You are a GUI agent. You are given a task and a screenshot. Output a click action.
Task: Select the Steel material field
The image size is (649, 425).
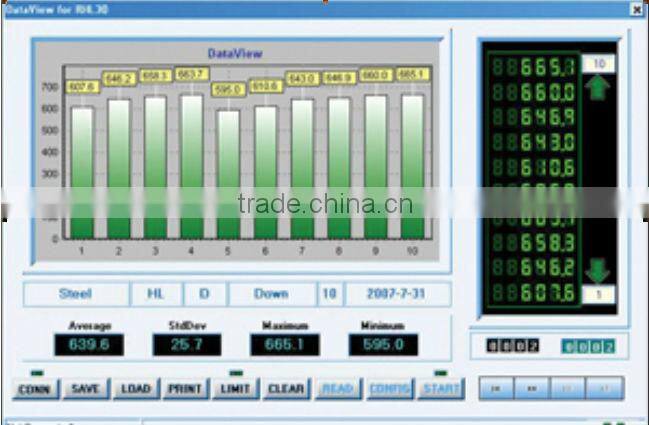[75, 294]
